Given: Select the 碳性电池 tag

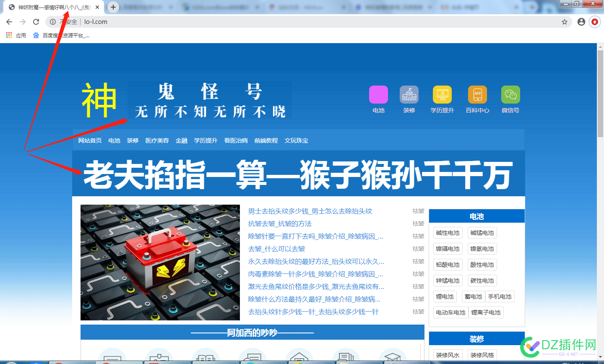Looking at the screenshot, I should pos(482,281).
